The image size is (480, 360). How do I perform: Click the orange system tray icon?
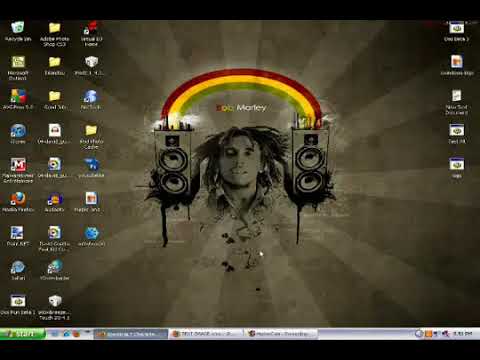click(x=428, y=334)
